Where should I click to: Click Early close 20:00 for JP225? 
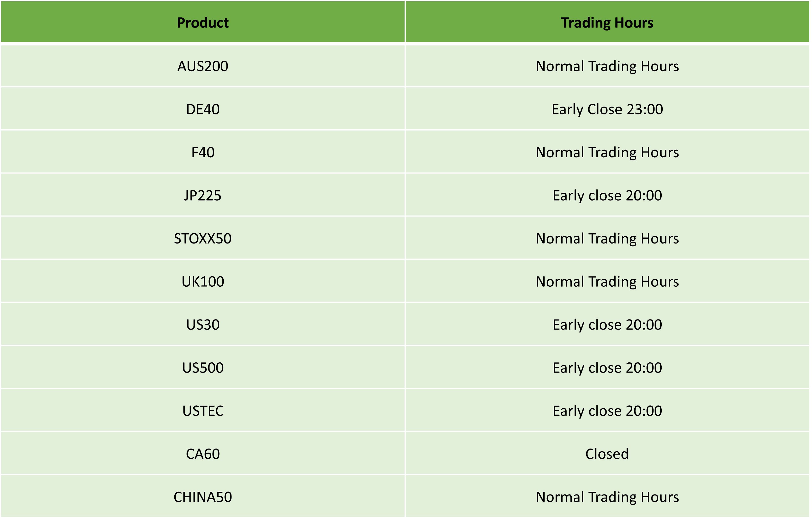[607, 195]
